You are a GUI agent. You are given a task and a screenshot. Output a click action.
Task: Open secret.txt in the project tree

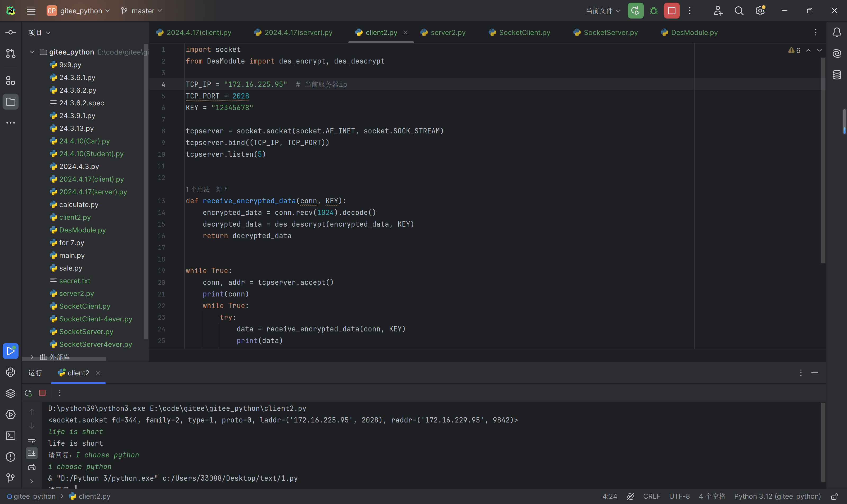coord(75,281)
